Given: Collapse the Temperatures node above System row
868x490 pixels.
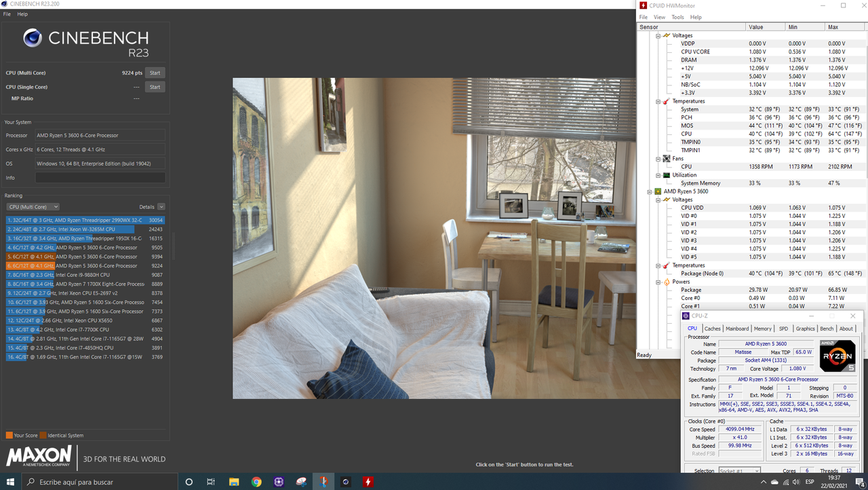Looking at the screenshot, I should [x=658, y=101].
